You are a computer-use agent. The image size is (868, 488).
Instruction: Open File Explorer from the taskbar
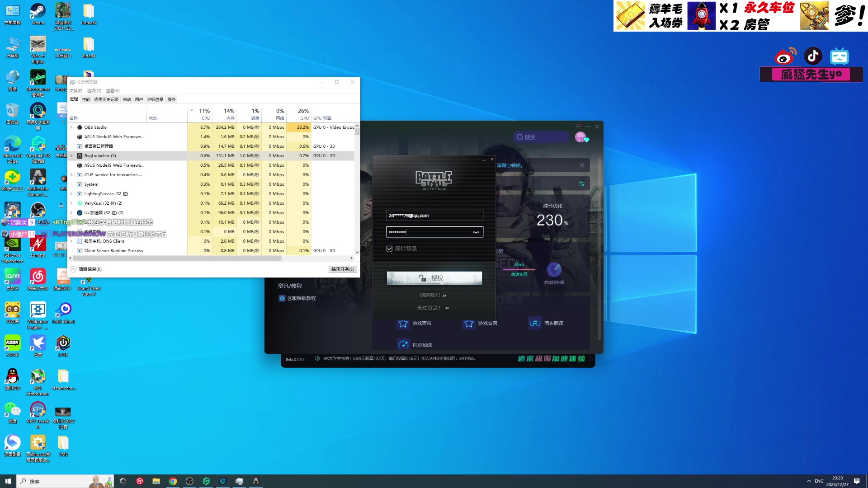click(x=156, y=481)
